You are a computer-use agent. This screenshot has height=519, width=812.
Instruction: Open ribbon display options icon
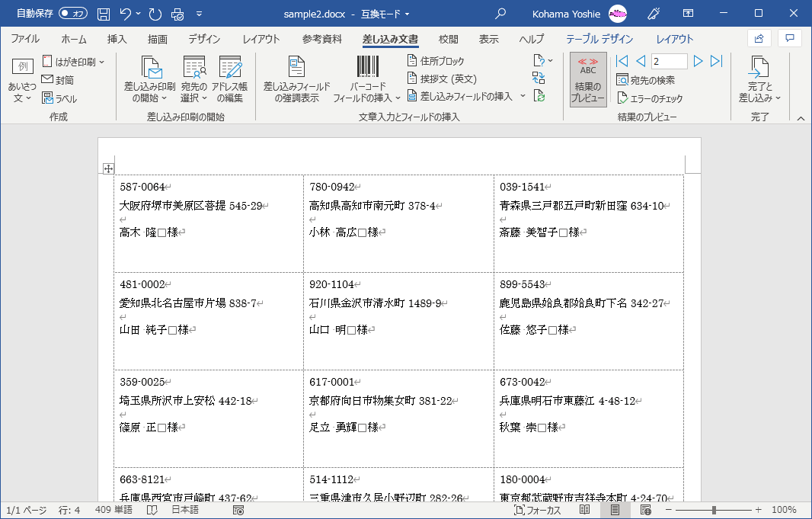click(689, 14)
